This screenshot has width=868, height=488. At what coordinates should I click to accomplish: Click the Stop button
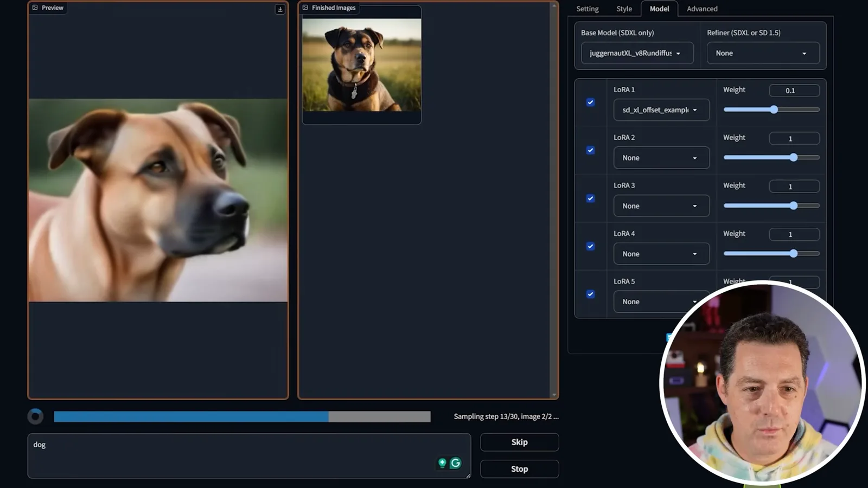point(519,469)
